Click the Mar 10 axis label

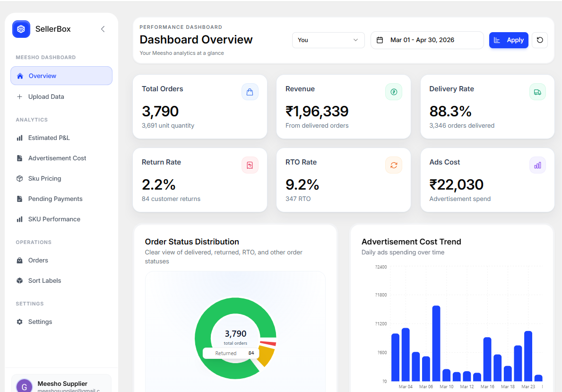point(447,387)
